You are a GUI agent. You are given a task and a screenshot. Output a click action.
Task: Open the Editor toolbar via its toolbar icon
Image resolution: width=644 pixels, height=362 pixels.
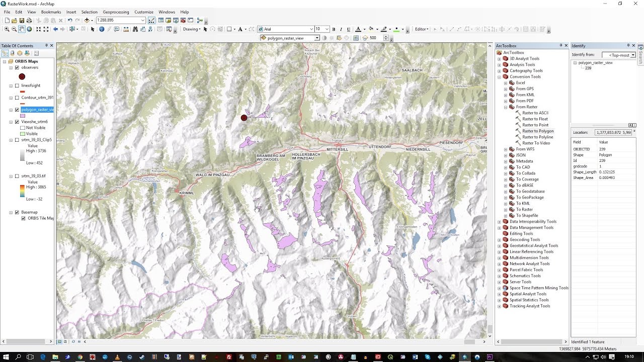tap(151, 20)
